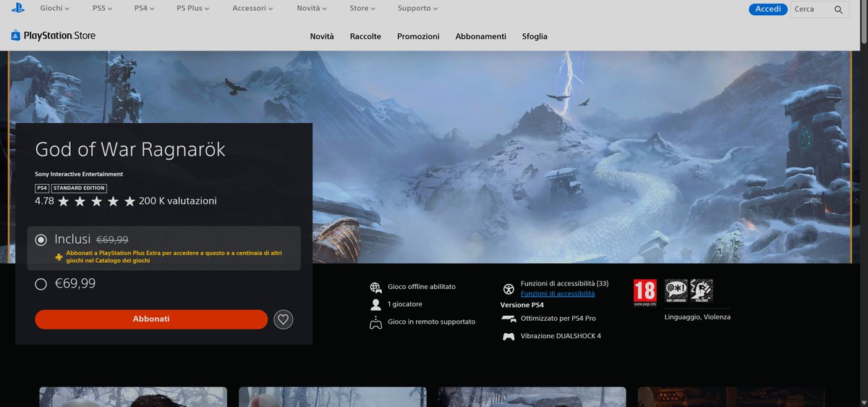Open the Raccolte store tab

365,36
